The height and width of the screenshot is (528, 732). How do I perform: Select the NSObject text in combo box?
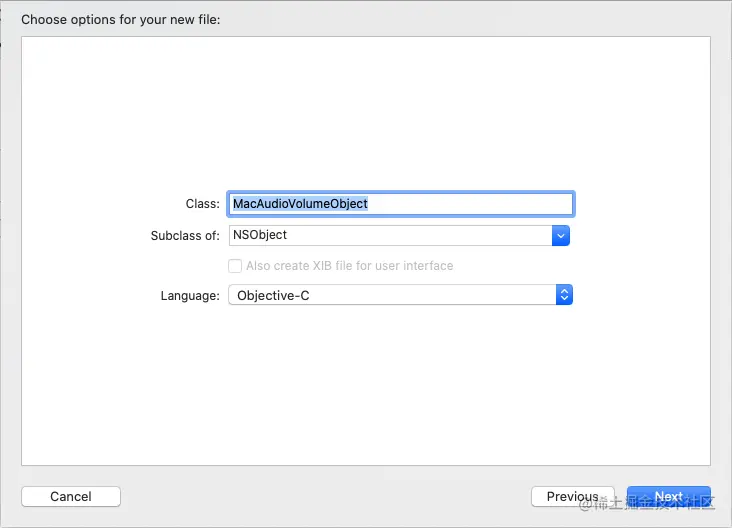pyautogui.click(x=260, y=235)
